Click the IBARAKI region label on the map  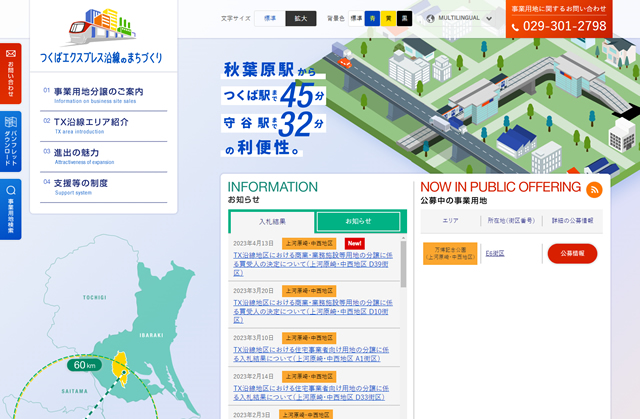(151, 335)
